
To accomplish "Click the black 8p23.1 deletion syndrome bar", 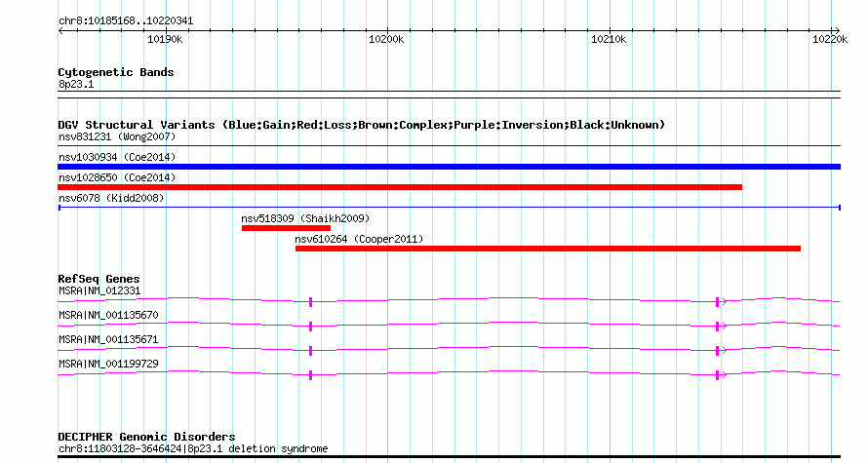I will pyautogui.click(x=449, y=457).
